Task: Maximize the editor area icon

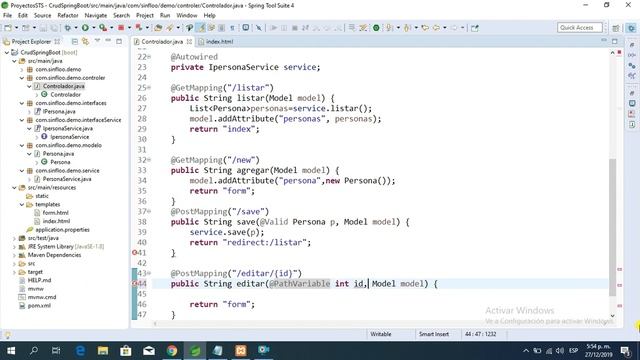Action: point(615,41)
